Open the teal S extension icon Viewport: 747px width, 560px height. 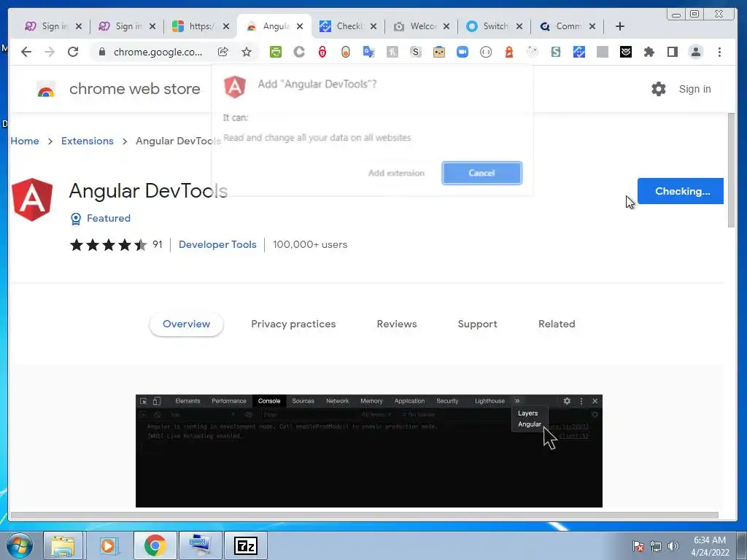555,52
